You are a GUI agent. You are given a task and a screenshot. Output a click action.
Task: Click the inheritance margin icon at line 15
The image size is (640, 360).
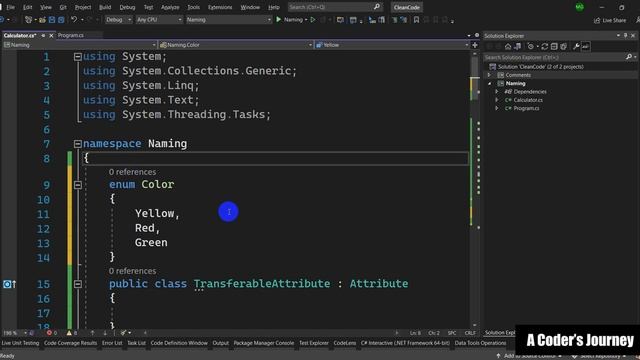click(x=9, y=284)
